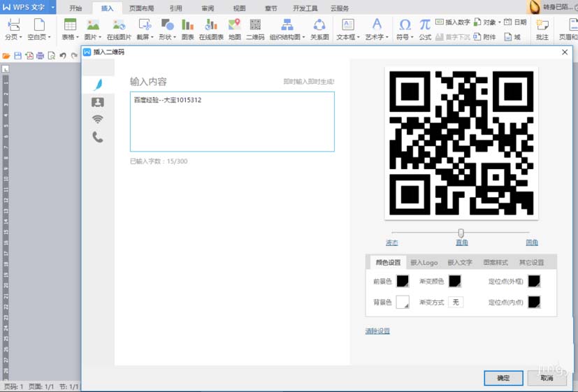Viewport: 578px width, 392px height.
Task: Click the 清除设置 link
Action: coord(377,331)
